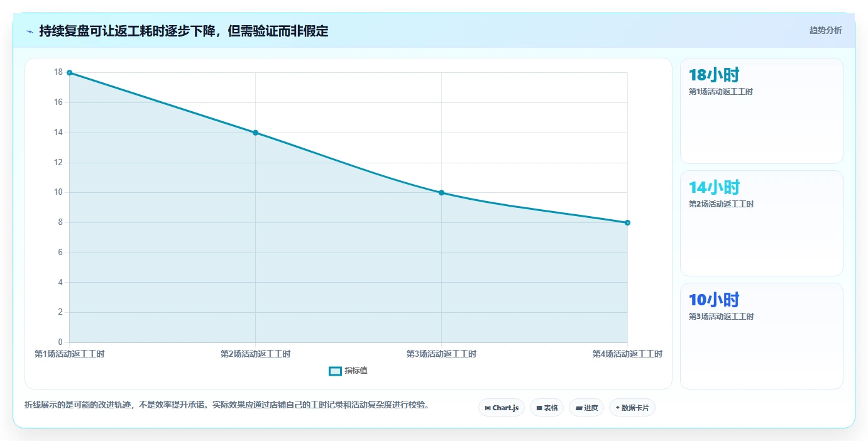The image size is (868, 441).
Task: Select the 表格 tag chip
Action: tap(547, 408)
